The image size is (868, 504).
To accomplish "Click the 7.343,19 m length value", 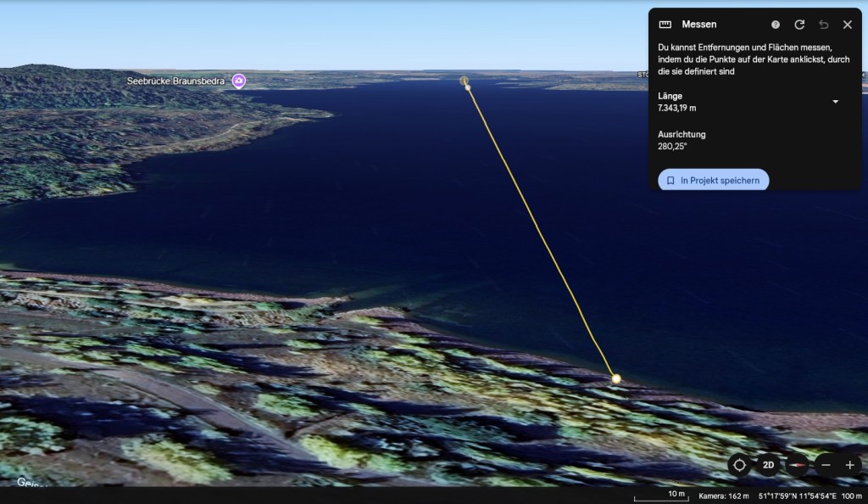I will pos(677,108).
